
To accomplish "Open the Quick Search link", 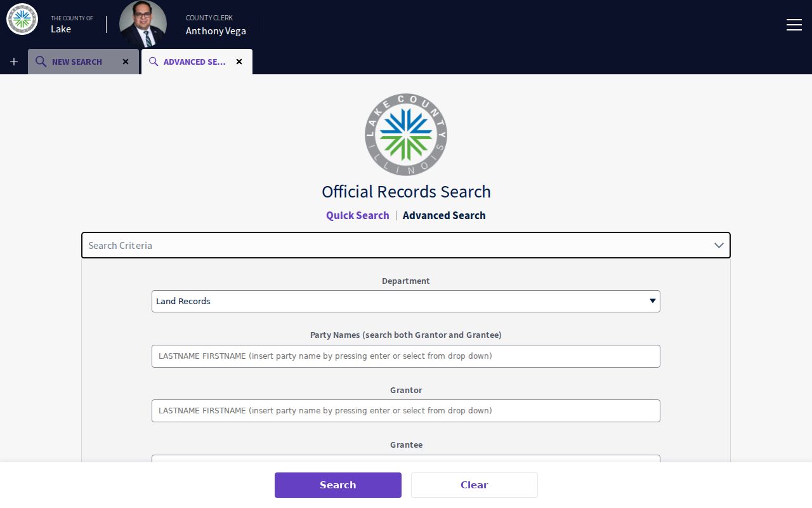I will tap(358, 215).
